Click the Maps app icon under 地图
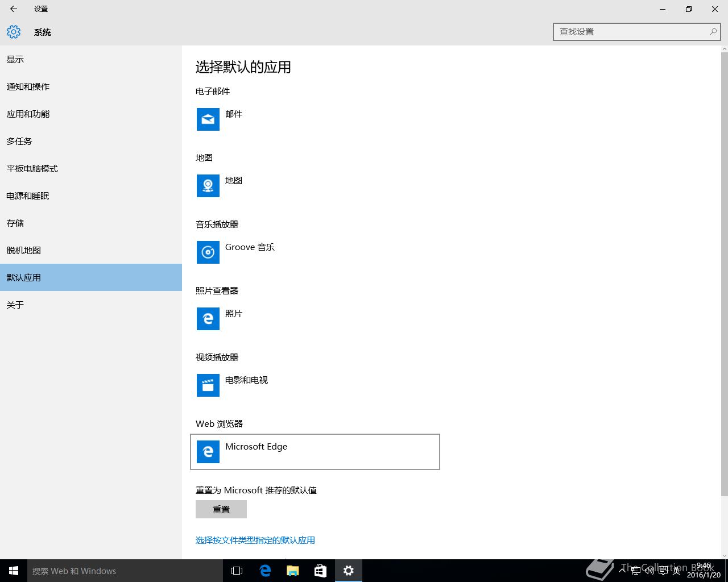Viewport: 728px width, 582px height. (x=208, y=186)
